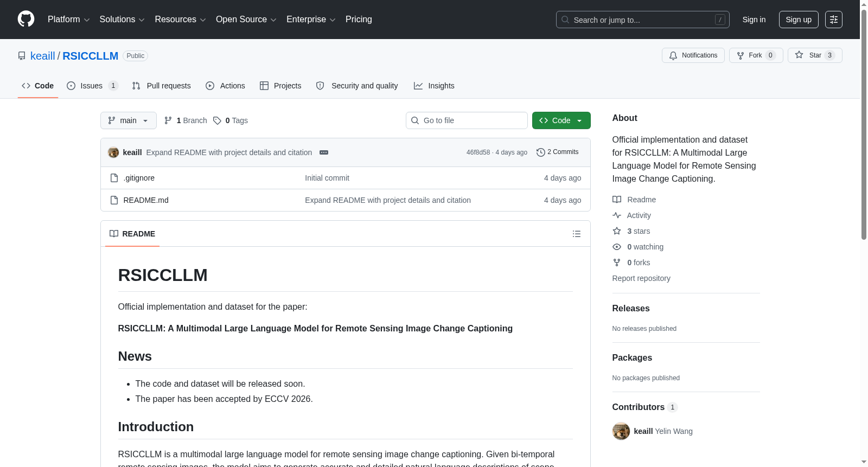Switch to the Code tab

coord(37,86)
